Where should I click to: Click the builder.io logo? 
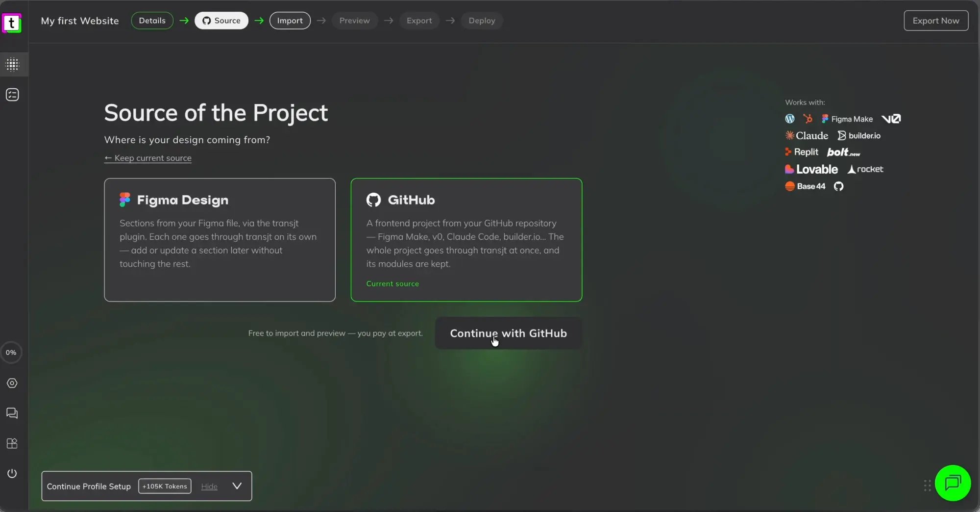(x=859, y=135)
